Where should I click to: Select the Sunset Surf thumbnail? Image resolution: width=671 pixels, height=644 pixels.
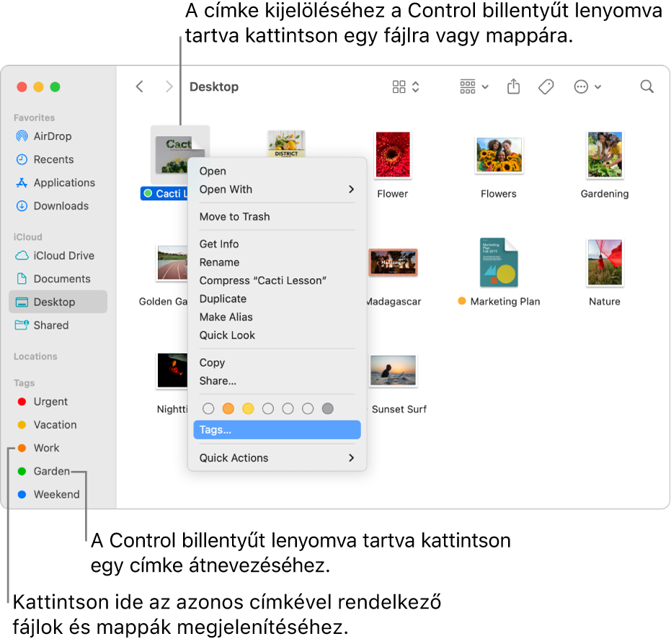pyautogui.click(x=393, y=370)
